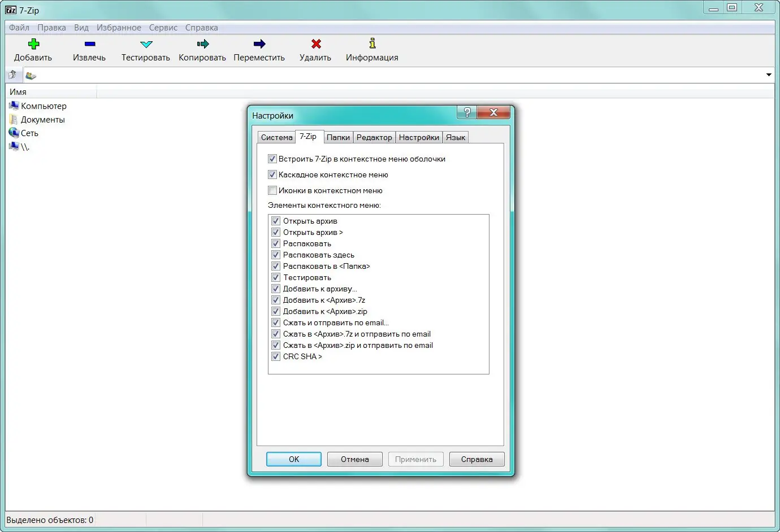The width and height of the screenshot is (780, 532).
Task: Uncheck Добавить к <Архив>.7z checkbox
Action: point(276,300)
